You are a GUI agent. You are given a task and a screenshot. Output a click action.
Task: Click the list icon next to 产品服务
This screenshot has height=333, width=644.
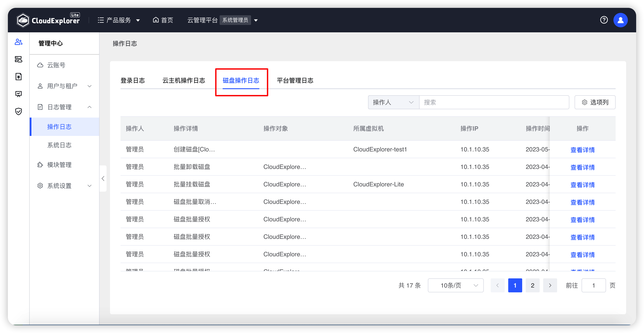coord(101,20)
